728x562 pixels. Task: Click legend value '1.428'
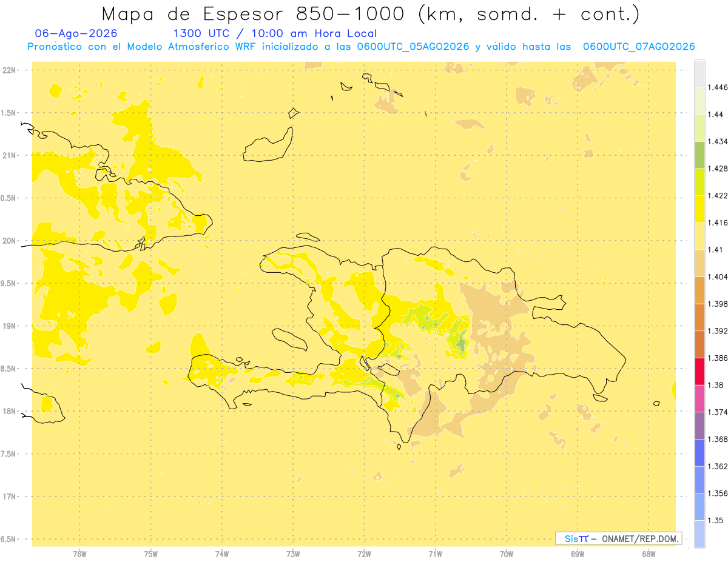[x=717, y=169]
